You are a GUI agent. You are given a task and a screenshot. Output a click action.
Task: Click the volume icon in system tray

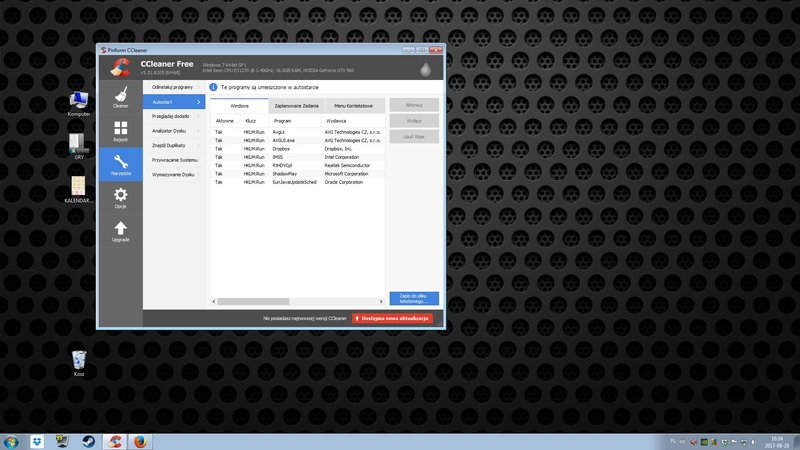754,442
